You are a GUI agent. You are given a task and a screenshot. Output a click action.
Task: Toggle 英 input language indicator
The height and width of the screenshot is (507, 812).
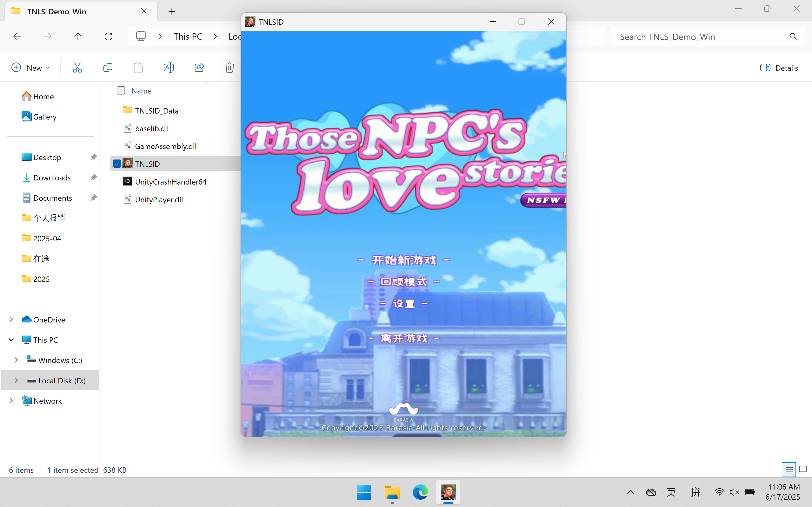click(671, 492)
